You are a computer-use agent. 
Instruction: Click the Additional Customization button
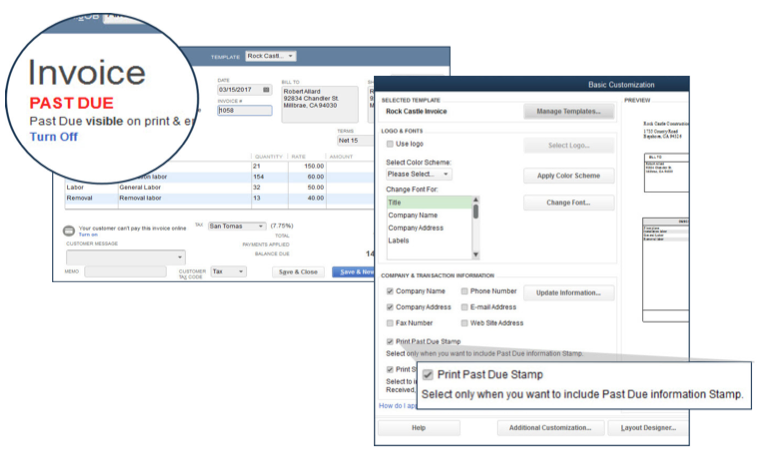(x=550, y=428)
